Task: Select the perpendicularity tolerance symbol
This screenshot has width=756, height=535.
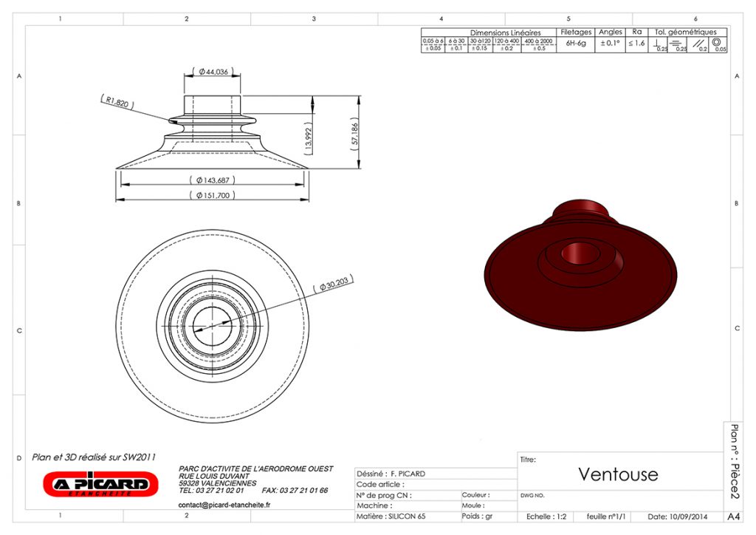Action: click(657, 44)
